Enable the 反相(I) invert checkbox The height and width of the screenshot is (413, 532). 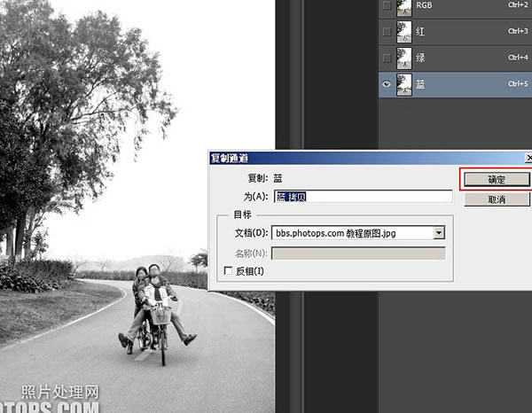tap(229, 270)
